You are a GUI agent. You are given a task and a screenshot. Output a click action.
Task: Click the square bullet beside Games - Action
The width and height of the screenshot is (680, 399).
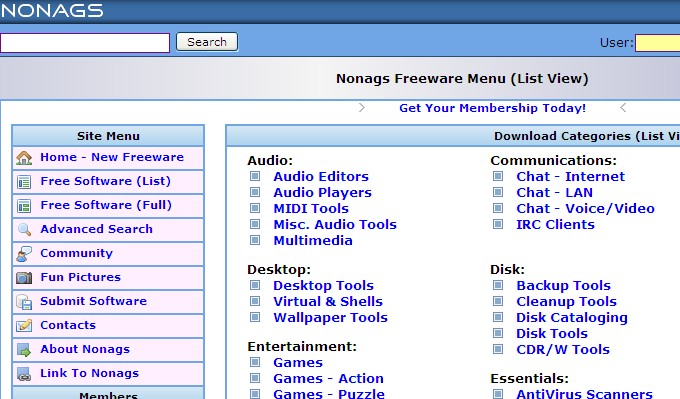point(255,378)
